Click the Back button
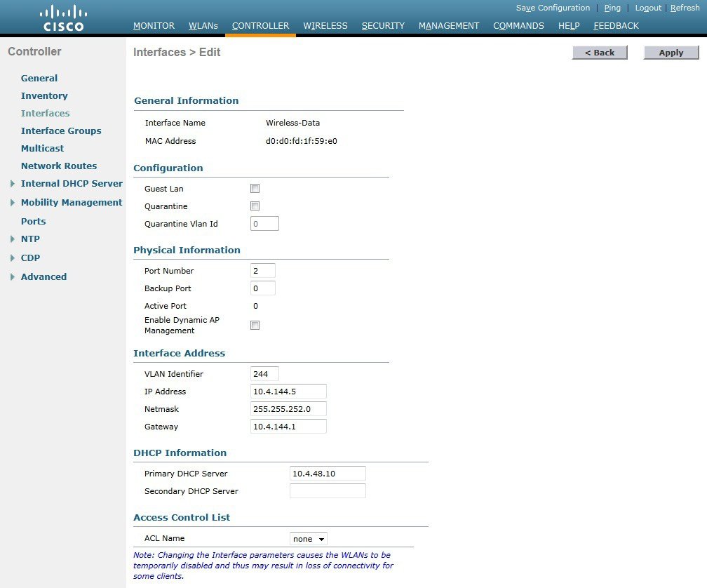707x588 pixels. coord(600,52)
